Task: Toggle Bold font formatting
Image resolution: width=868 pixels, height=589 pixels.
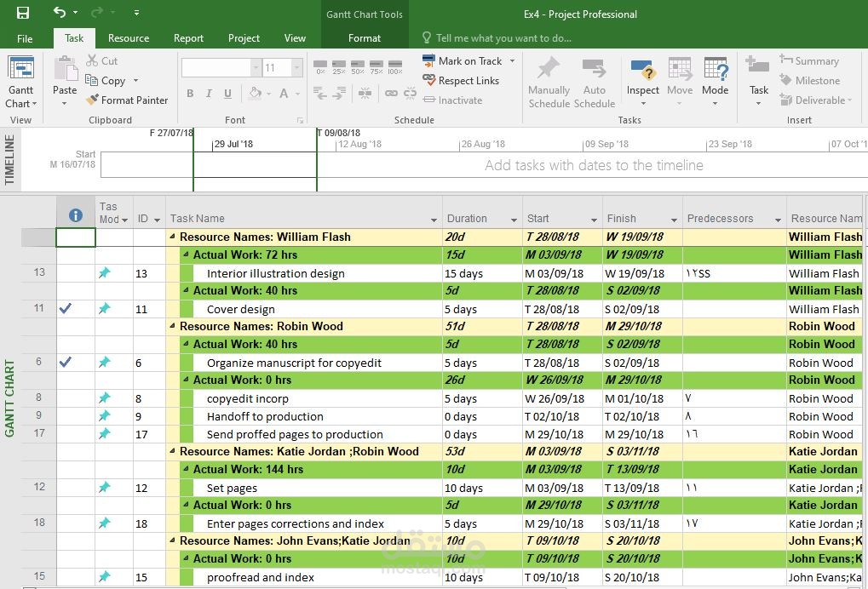Action: 190,94
